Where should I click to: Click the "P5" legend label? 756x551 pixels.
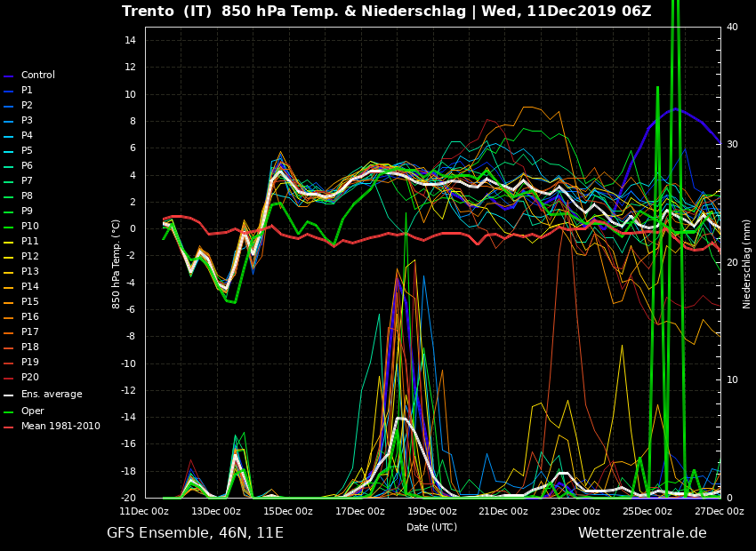(x=27, y=151)
